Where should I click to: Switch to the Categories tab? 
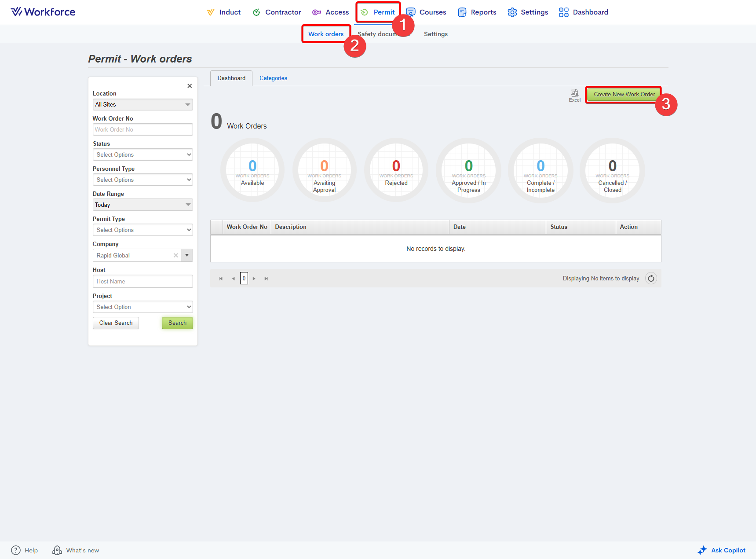[x=273, y=78]
